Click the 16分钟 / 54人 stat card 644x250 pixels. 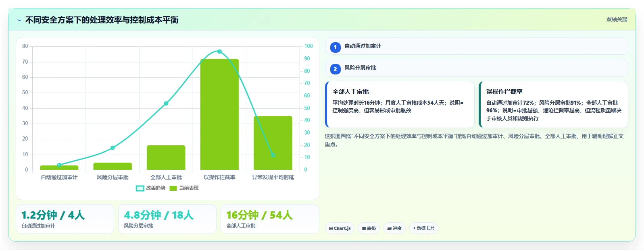coord(270,219)
